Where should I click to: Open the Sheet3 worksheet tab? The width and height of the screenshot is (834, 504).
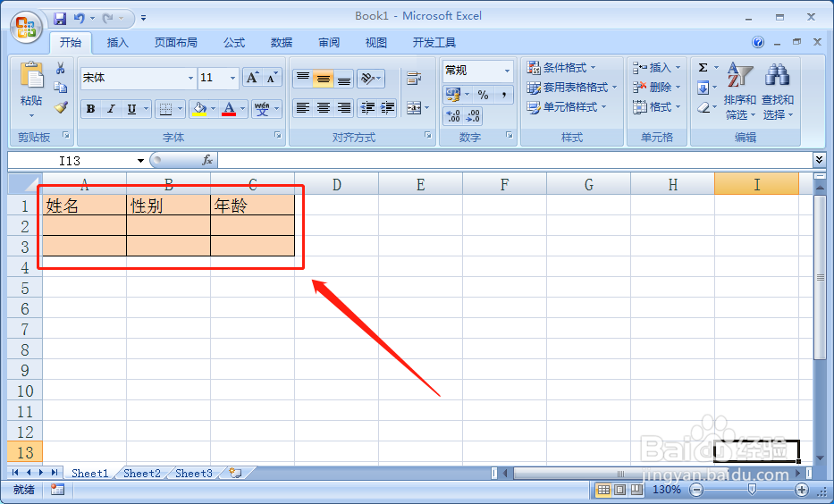[x=194, y=473]
